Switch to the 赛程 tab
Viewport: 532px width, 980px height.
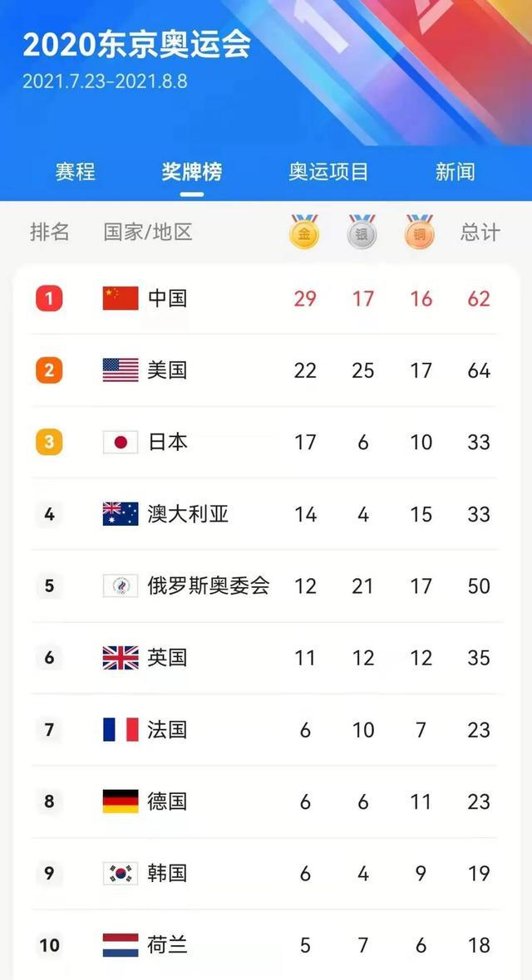pos(76,172)
